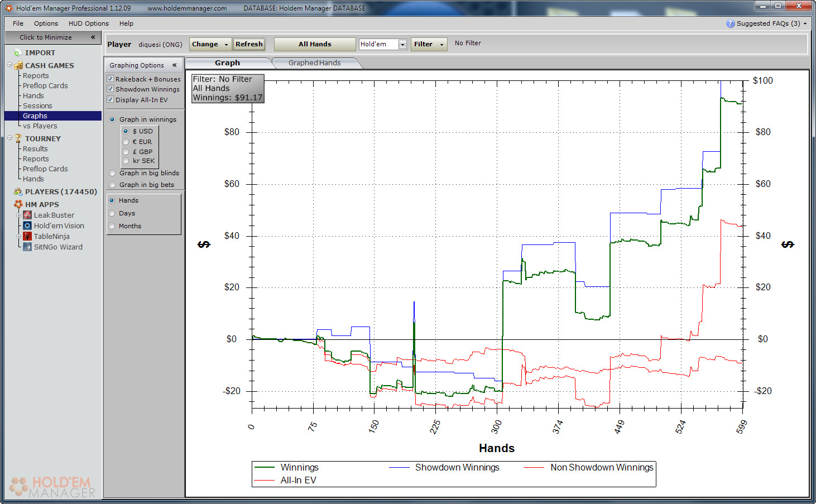Open the Filter dropdown button

pos(429,44)
